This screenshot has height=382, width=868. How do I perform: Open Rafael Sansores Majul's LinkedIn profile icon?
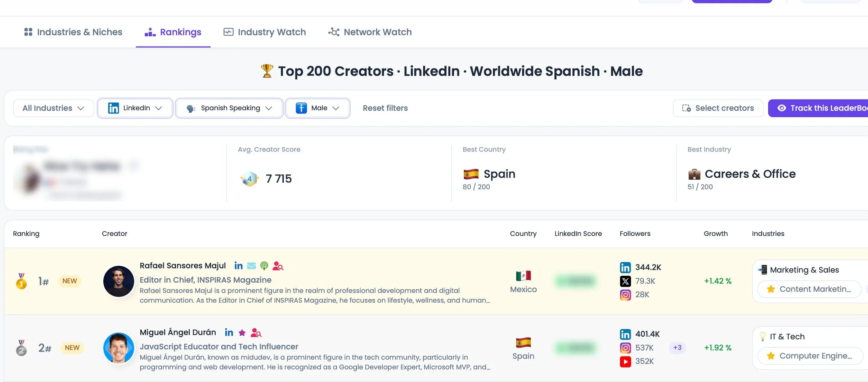point(238,266)
